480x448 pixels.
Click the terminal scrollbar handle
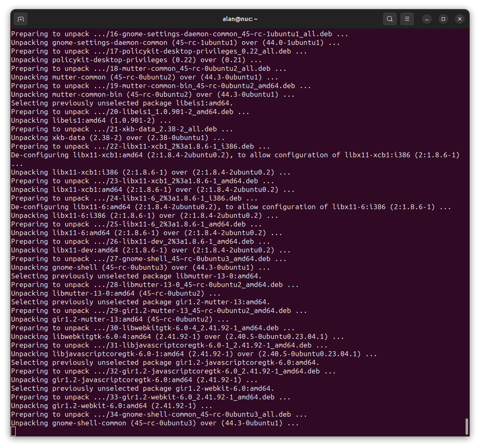click(467, 427)
